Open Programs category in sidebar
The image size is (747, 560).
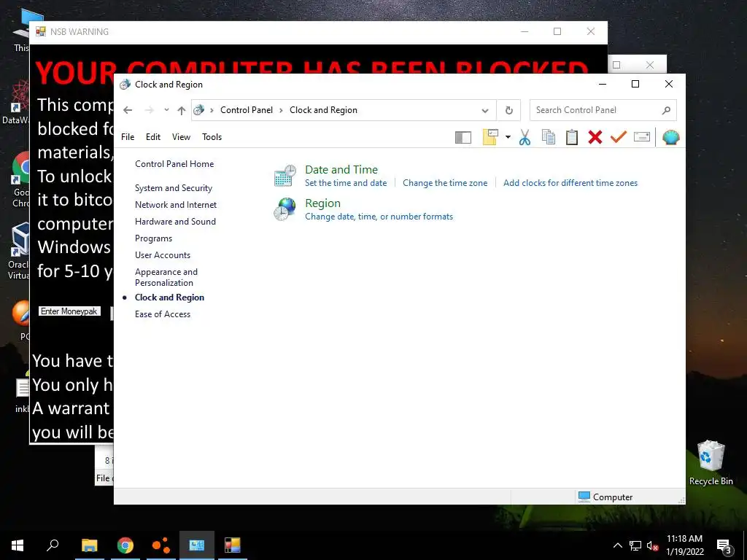153,238
